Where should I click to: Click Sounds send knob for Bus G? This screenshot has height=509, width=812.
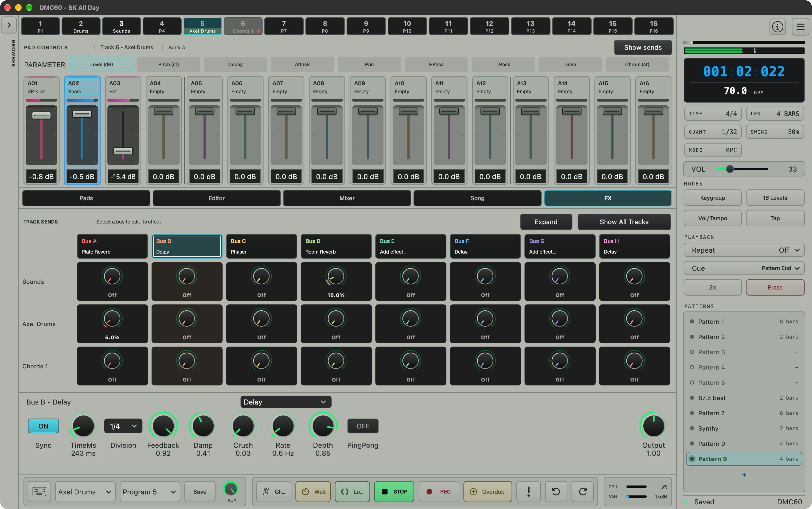pos(560,276)
